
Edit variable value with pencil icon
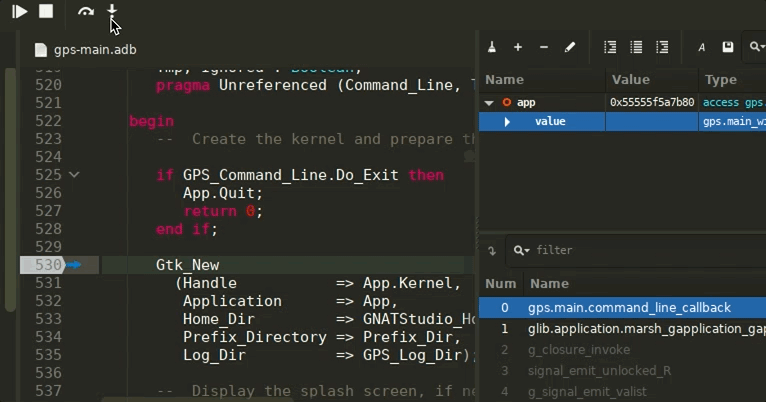[570, 47]
